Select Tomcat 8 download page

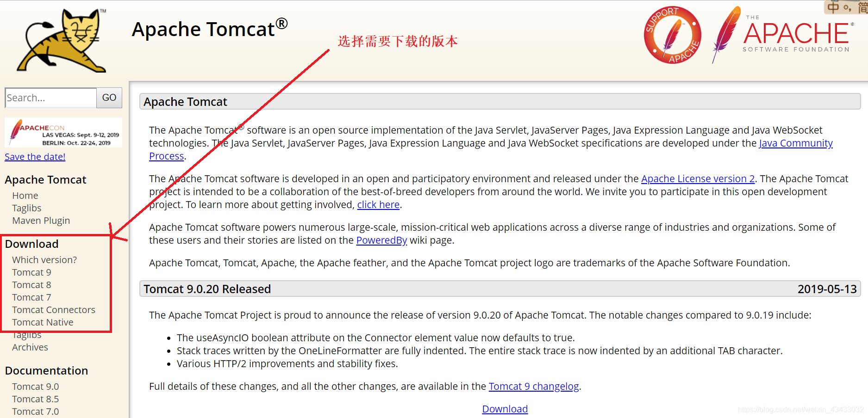coord(31,285)
